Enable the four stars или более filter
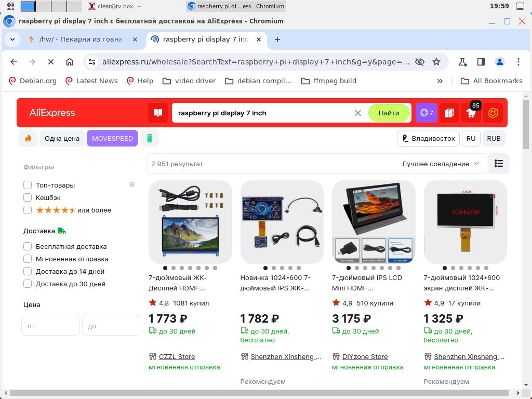 tap(28, 210)
